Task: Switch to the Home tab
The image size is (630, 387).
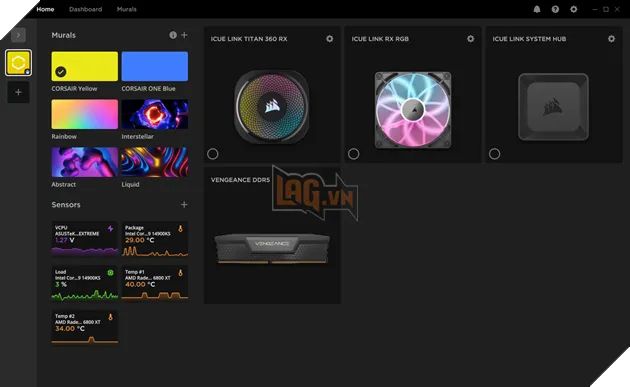Action: coord(45,9)
